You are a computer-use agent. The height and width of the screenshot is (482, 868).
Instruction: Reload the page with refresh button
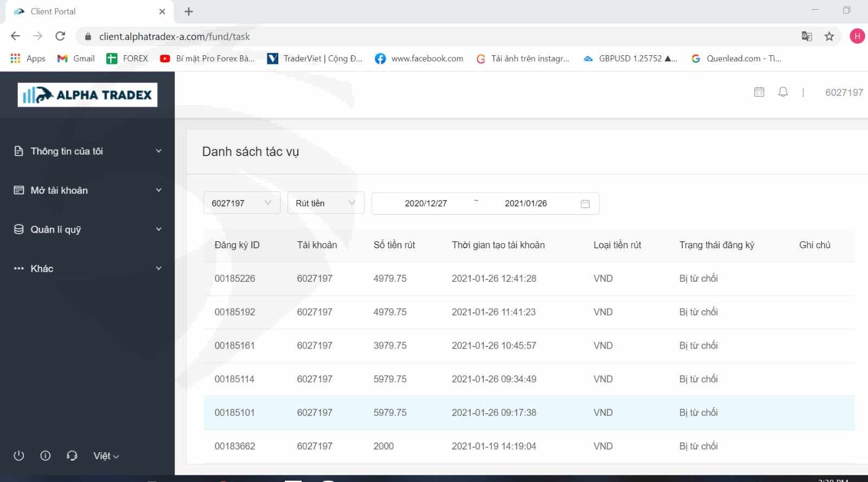(x=60, y=36)
